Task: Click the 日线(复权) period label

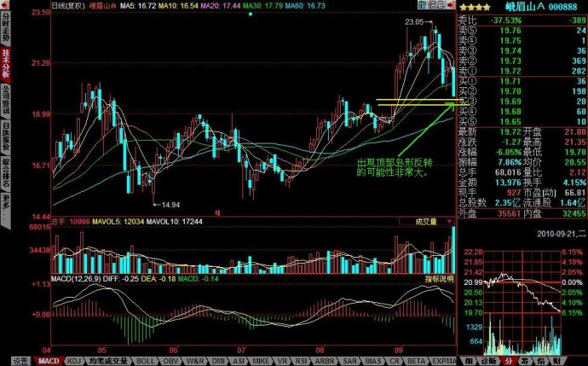Action: [x=68, y=6]
